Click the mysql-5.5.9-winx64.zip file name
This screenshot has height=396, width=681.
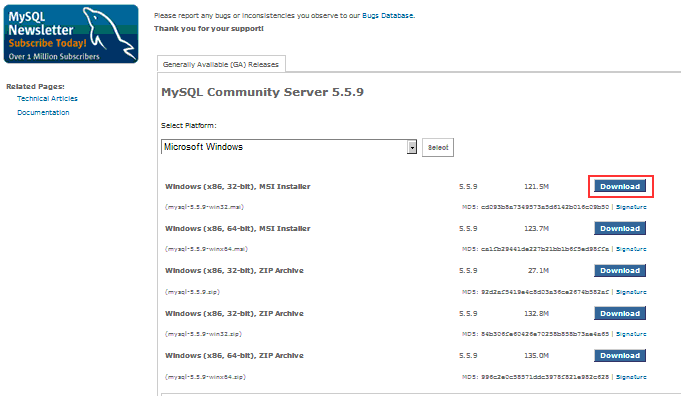[x=205, y=377]
